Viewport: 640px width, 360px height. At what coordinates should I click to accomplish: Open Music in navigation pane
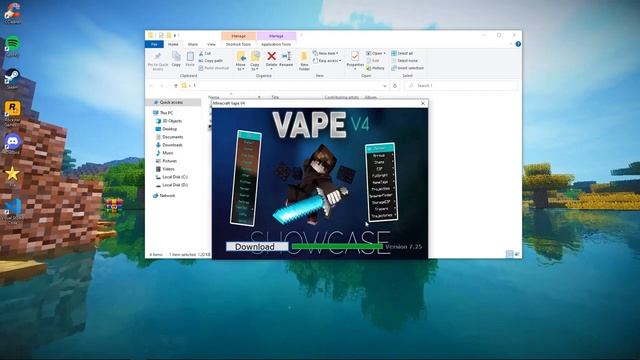pos(168,153)
